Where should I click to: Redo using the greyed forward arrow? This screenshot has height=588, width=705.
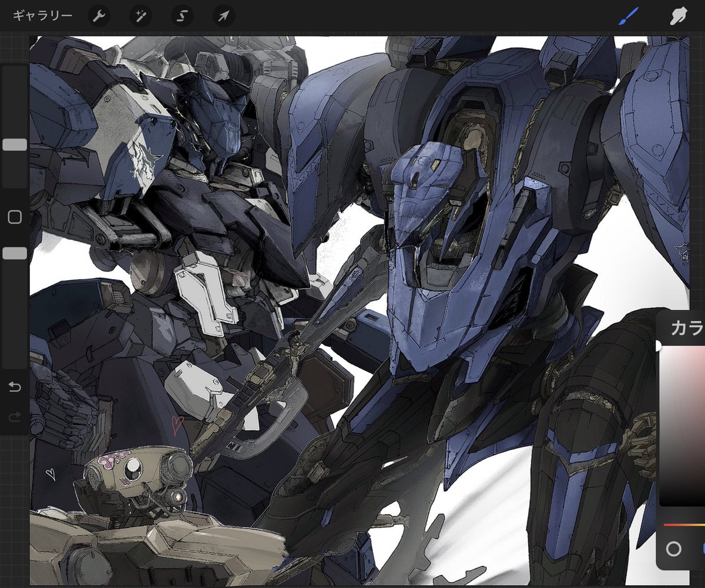coord(15,418)
